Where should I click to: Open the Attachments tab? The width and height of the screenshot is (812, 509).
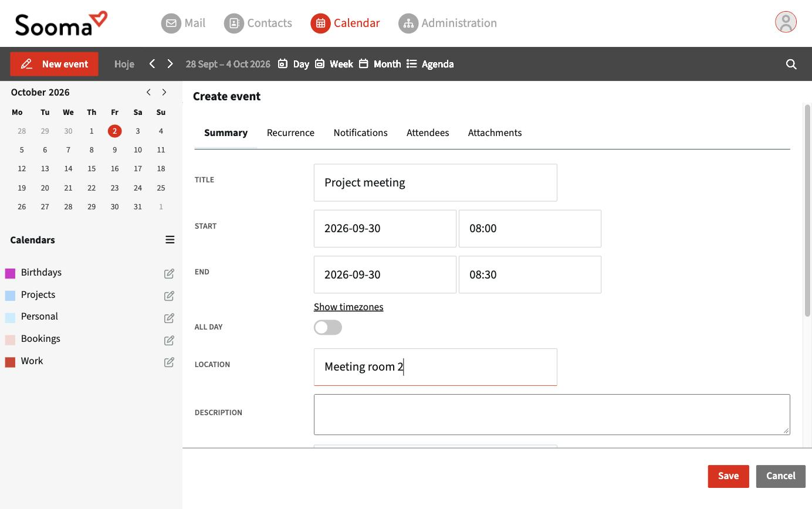tap(495, 133)
